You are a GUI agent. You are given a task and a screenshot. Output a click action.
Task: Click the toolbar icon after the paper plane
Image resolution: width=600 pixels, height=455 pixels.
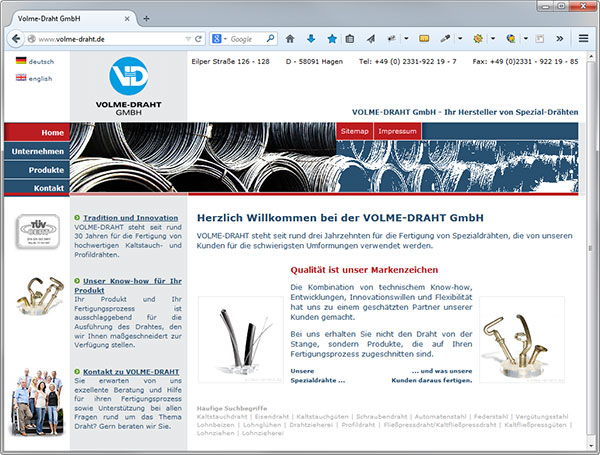[391, 39]
